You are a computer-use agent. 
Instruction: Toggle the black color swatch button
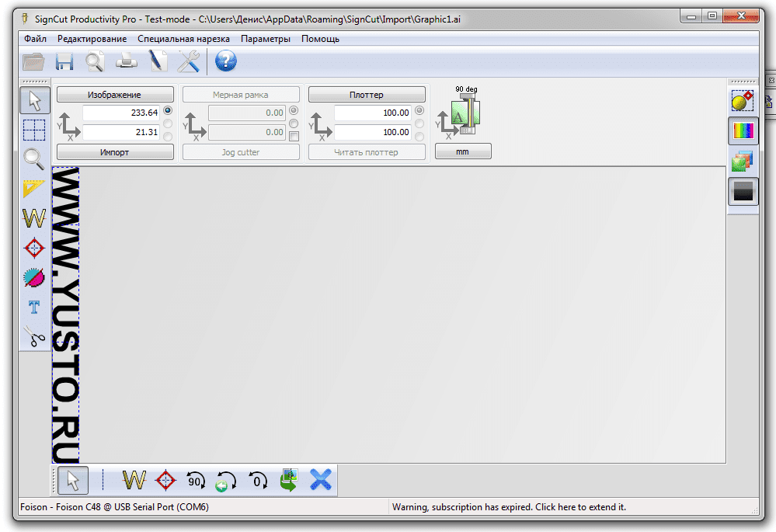(x=743, y=192)
